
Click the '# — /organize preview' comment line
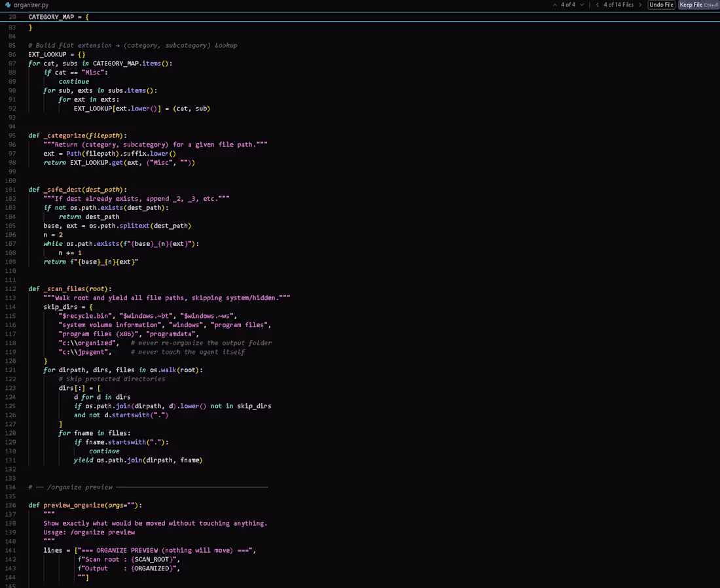click(x=148, y=487)
